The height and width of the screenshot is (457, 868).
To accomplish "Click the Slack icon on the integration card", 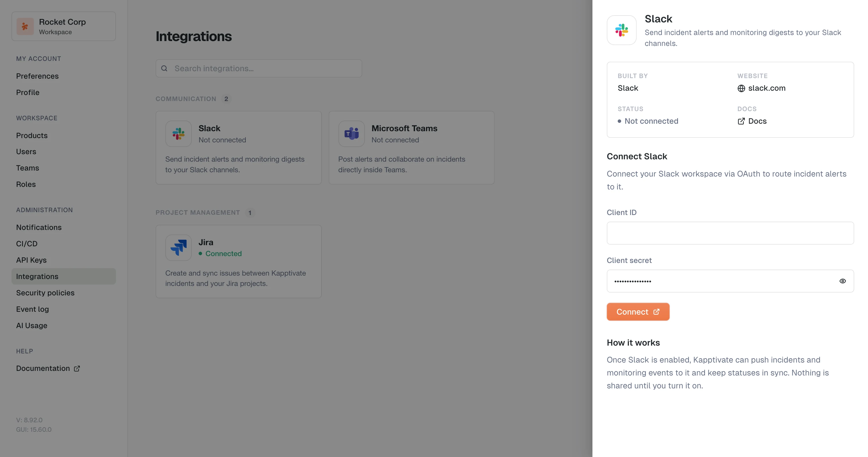I will tap(178, 134).
